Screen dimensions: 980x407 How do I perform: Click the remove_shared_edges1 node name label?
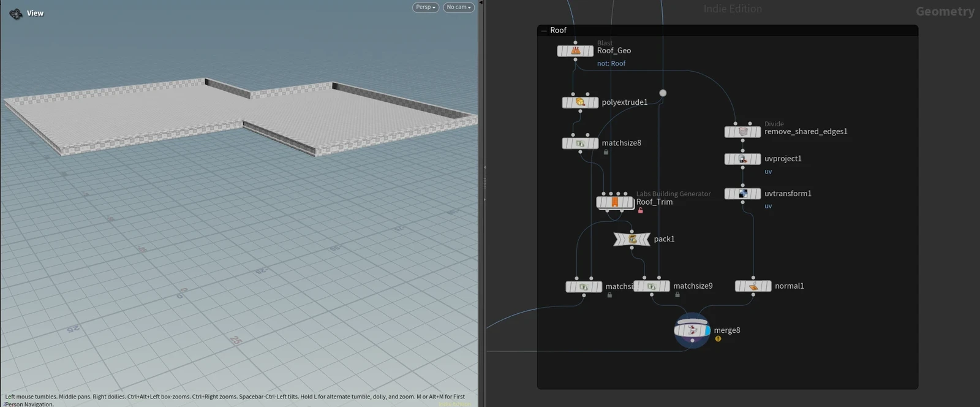coord(805,132)
